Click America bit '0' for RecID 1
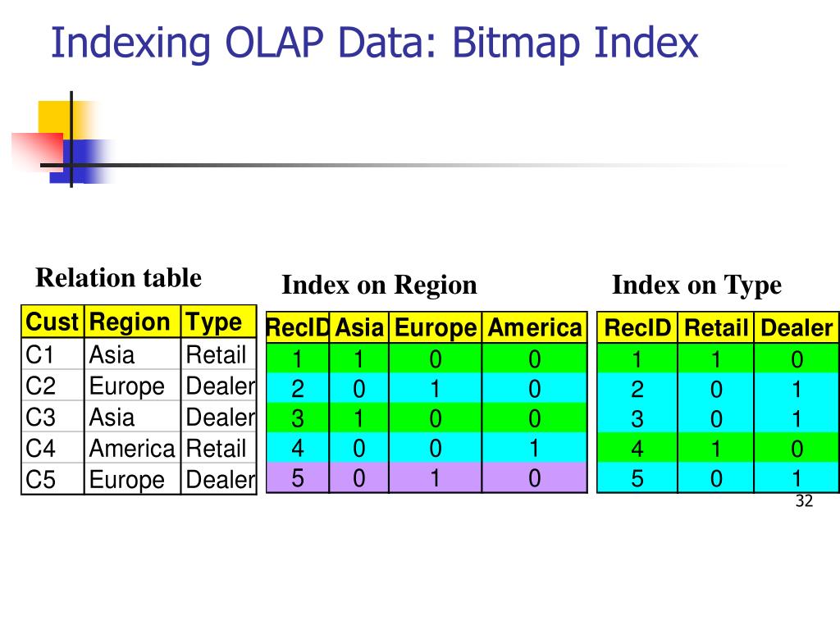Screen dimensions: 840x630 (x=535, y=358)
